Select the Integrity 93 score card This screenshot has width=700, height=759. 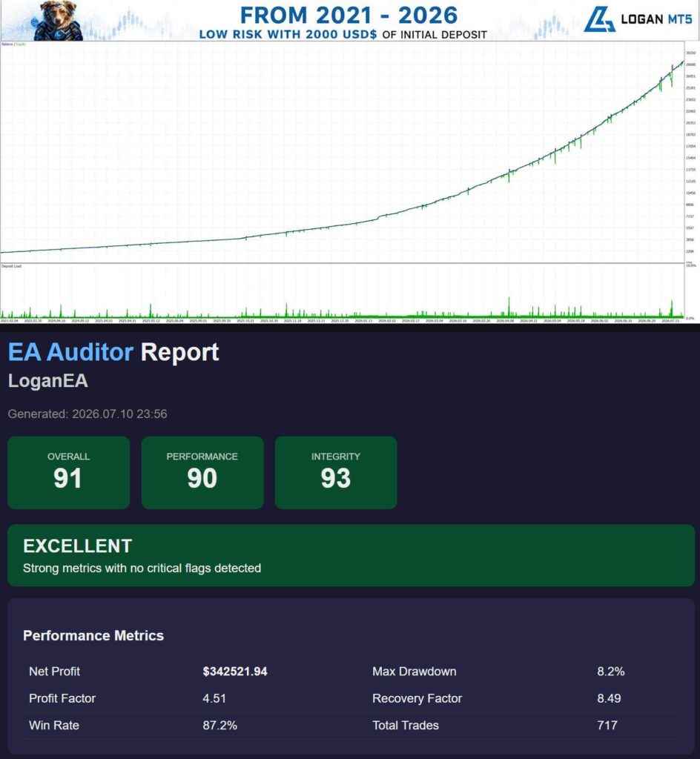pyautogui.click(x=336, y=472)
